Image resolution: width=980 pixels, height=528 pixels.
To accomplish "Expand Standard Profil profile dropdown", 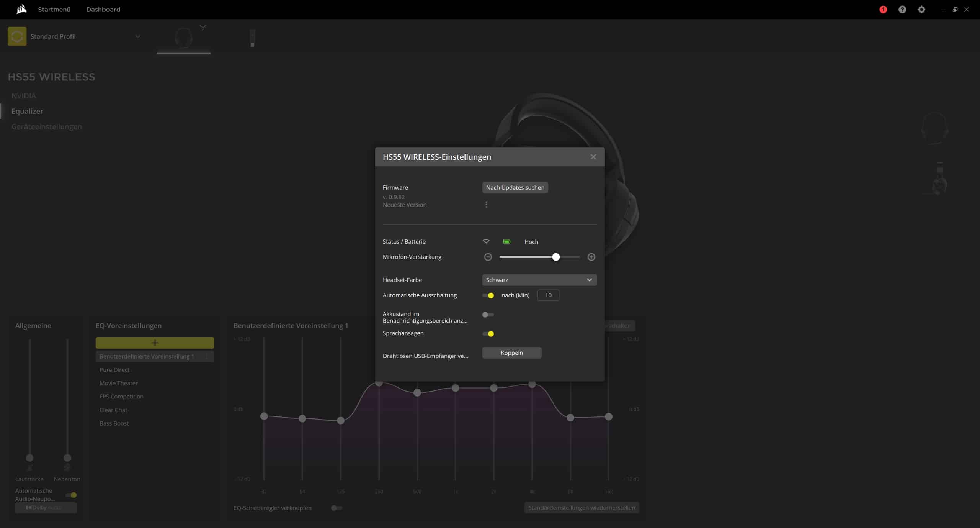I will [137, 36].
